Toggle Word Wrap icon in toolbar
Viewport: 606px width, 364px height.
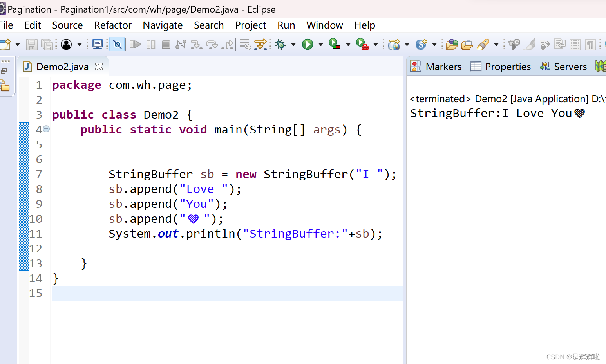pyautogui.click(x=560, y=44)
